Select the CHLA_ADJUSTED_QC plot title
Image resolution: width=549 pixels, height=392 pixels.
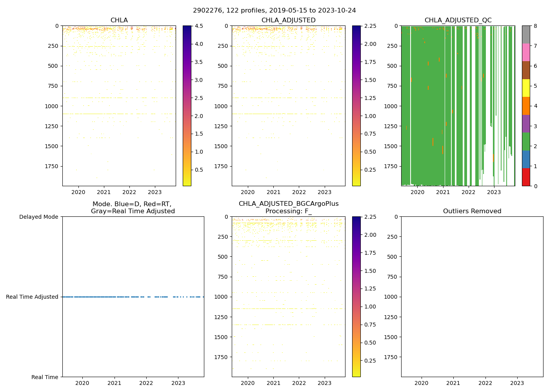click(458, 20)
